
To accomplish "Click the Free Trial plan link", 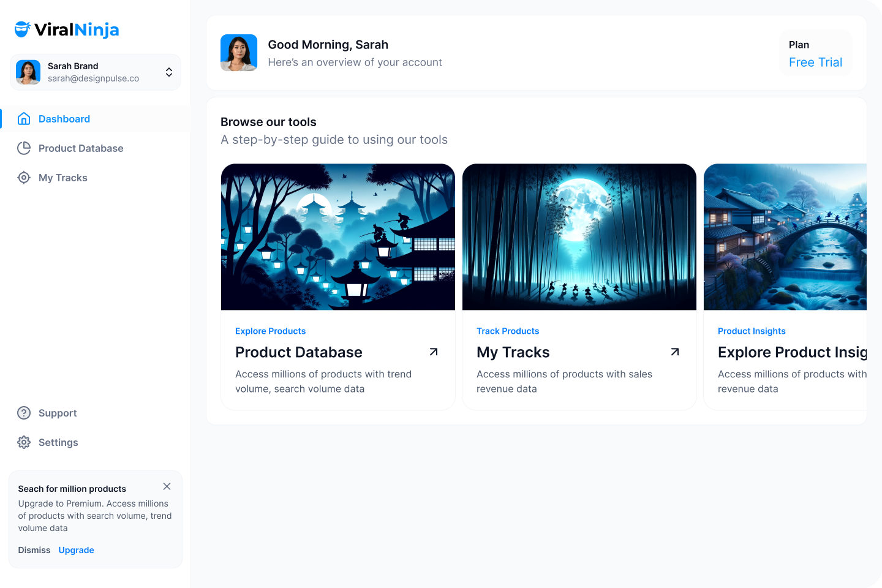I will 815,62.
